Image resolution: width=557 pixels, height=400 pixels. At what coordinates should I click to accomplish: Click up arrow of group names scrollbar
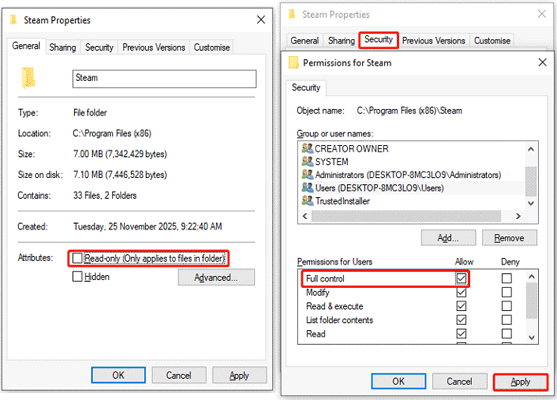tap(531, 149)
